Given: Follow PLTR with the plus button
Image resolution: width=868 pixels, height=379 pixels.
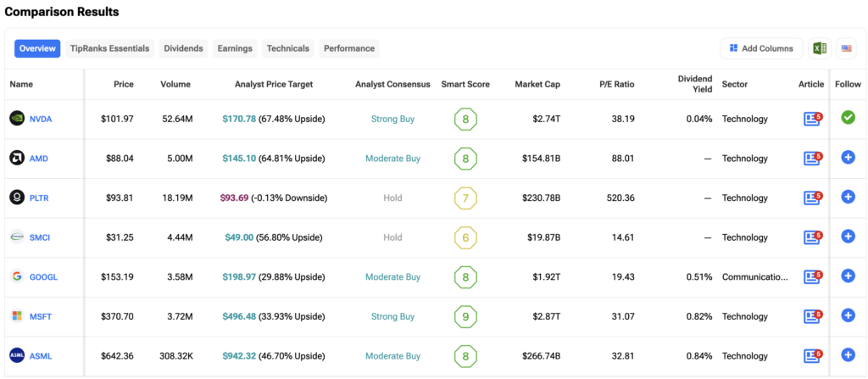Looking at the screenshot, I should coord(848,197).
